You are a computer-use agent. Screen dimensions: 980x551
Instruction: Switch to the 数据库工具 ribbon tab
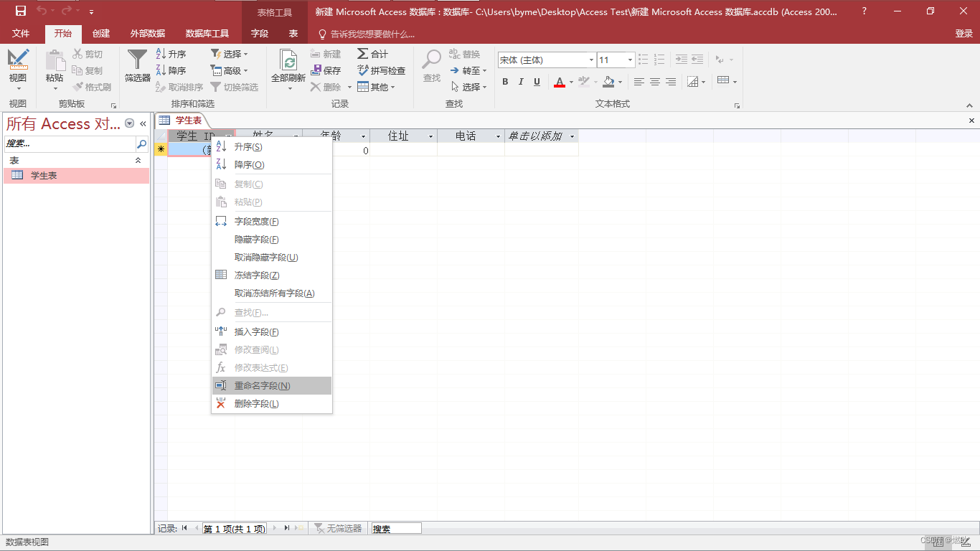[x=207, y=34]
